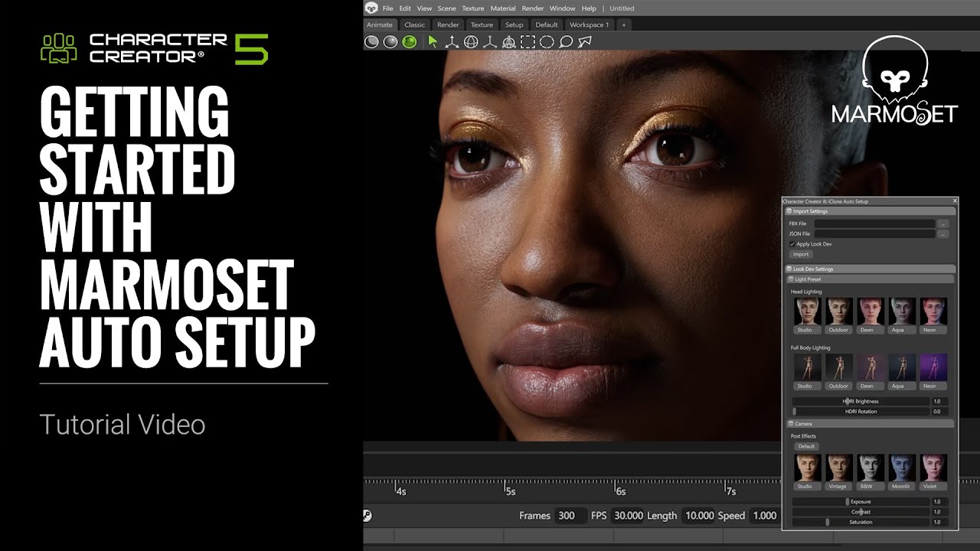Select the translate axes tool
The width and height of the screenshot is (980, 551).
pyautogui.click(x=452, y=42)
